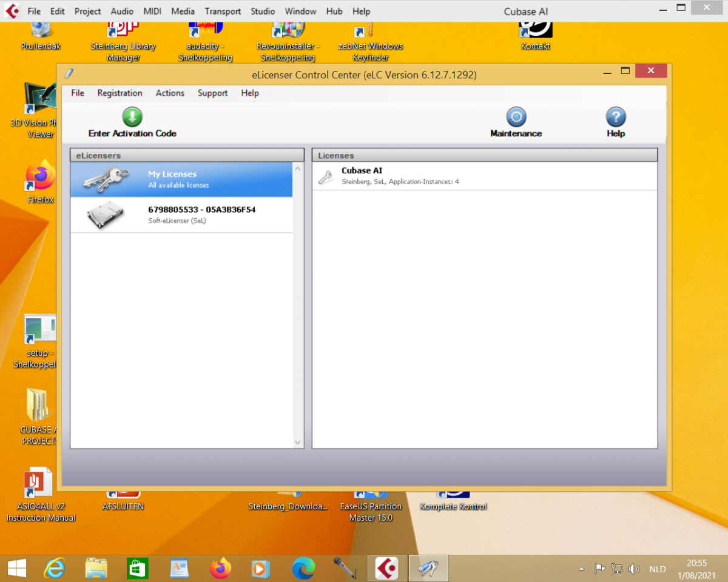Open File Explorer from the taskbar
Viewport: 728px width, 582px height.
(x=96, y=568)
